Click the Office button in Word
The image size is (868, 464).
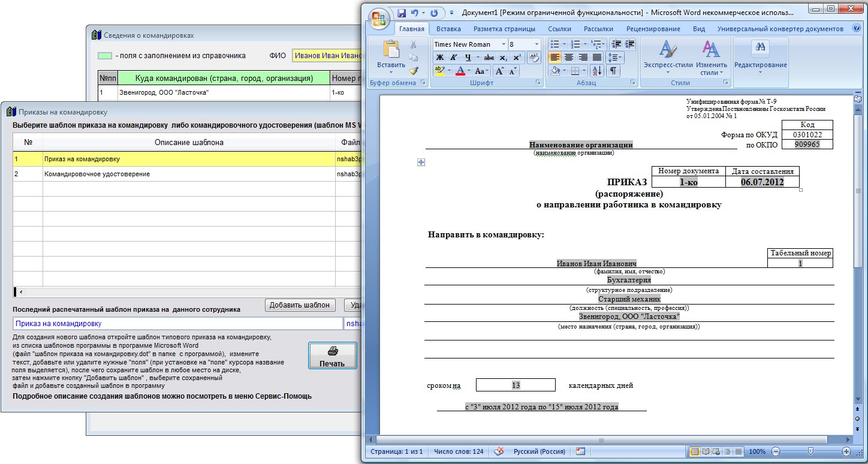[x=378, y=17]
